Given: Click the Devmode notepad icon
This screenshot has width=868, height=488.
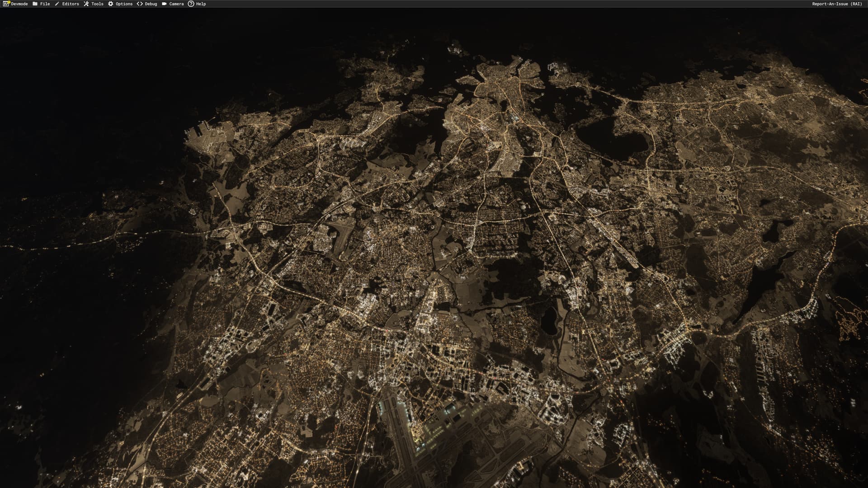Looking at the screenshot, I should pyautogui.click(x=6, y=4).
